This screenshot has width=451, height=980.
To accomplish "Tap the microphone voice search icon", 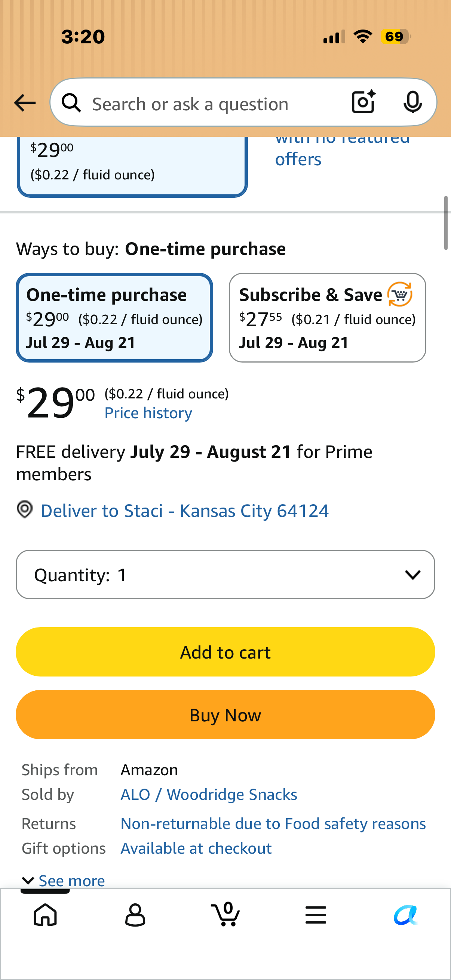I will pos(412,102).
